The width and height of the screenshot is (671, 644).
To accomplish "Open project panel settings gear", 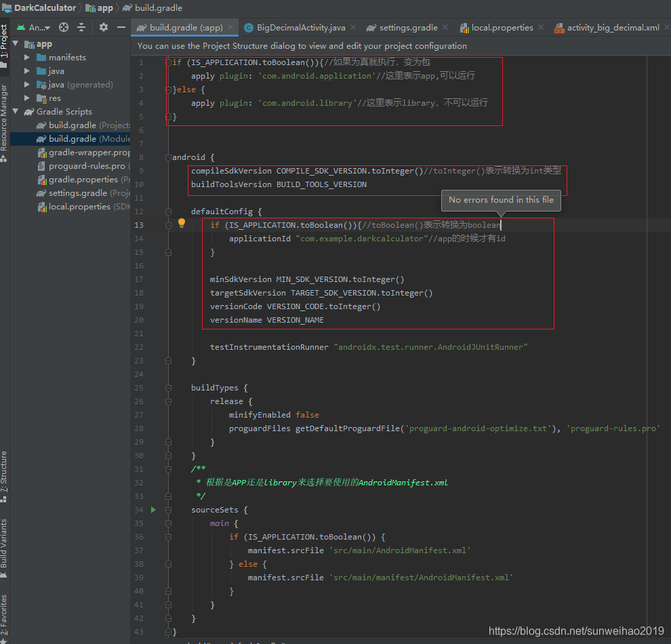I will click(x=104, y=27).
